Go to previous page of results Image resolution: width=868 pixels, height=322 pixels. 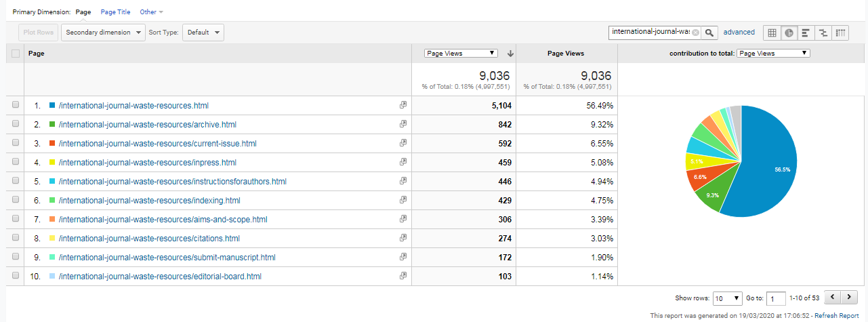tap(832, 298)
